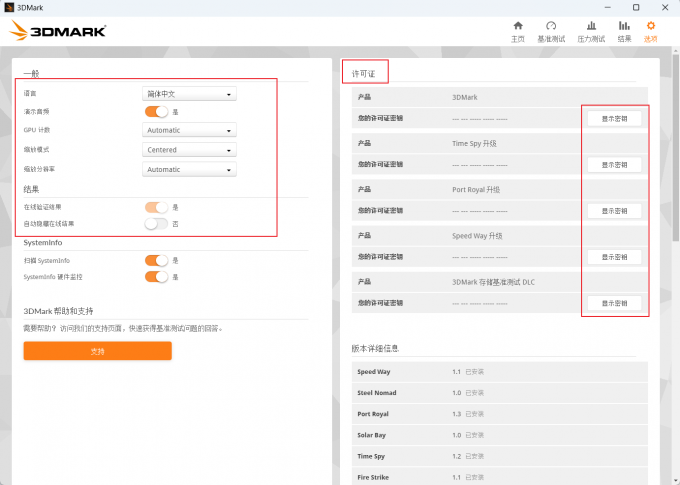Open the 语言 dropdown showing 简体中文
Image resolution: width=680 pixels, height=485 pixels.
[189, 94]
